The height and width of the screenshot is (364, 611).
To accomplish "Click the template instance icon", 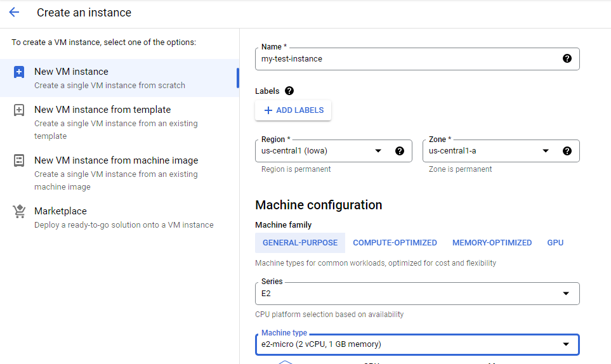I will point(18,110).
